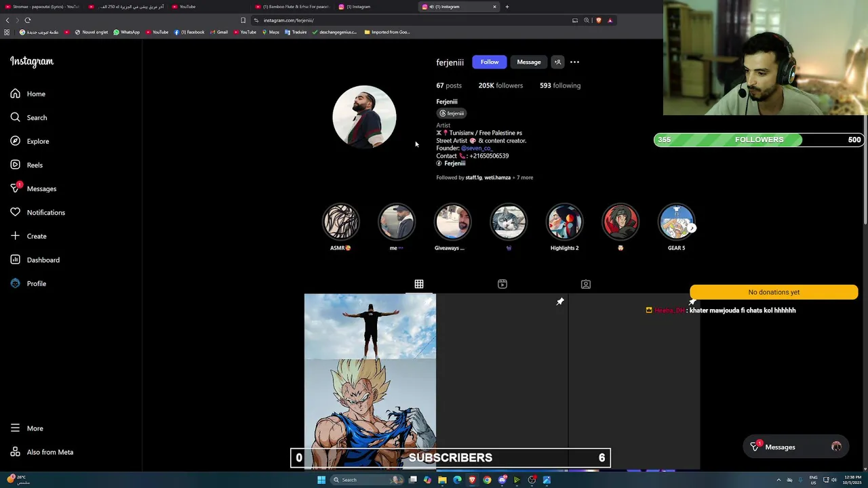Open the (1) Facebook bookmark
868x488 pixels.
(189, 32)
